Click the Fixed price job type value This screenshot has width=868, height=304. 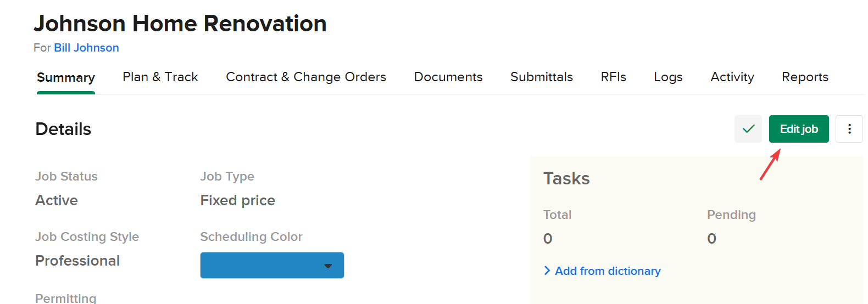[x=237, y=200]
